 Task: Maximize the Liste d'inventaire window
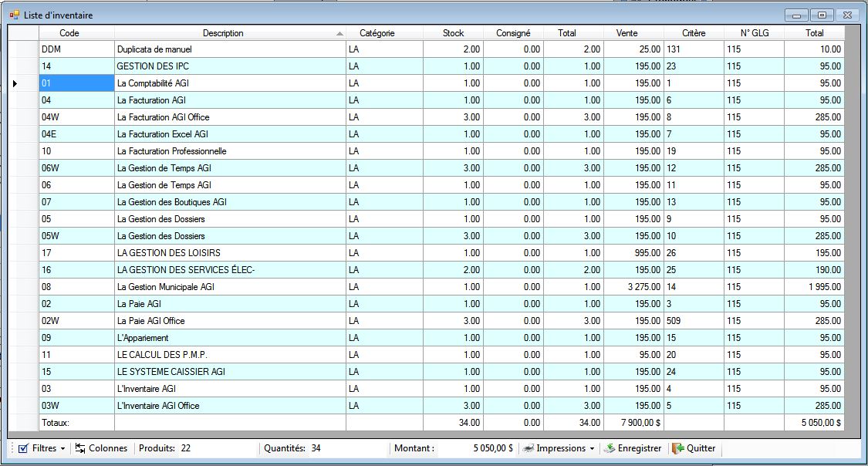click(x=822, y=15)
